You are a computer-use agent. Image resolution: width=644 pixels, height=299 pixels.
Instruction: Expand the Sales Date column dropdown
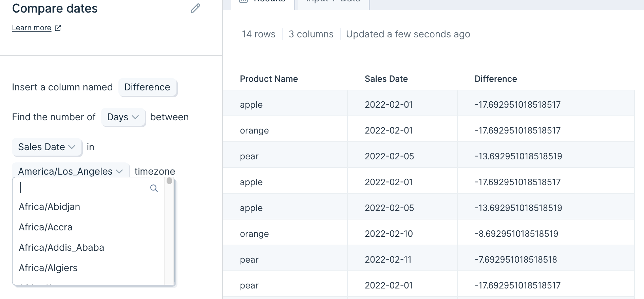(x=47, y=147)
